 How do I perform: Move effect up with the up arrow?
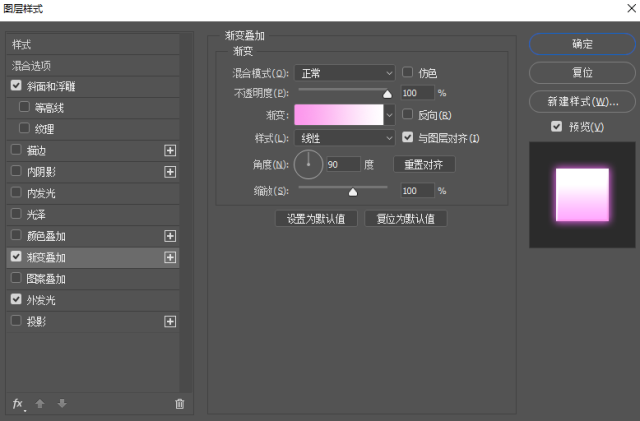pos(40,404)
